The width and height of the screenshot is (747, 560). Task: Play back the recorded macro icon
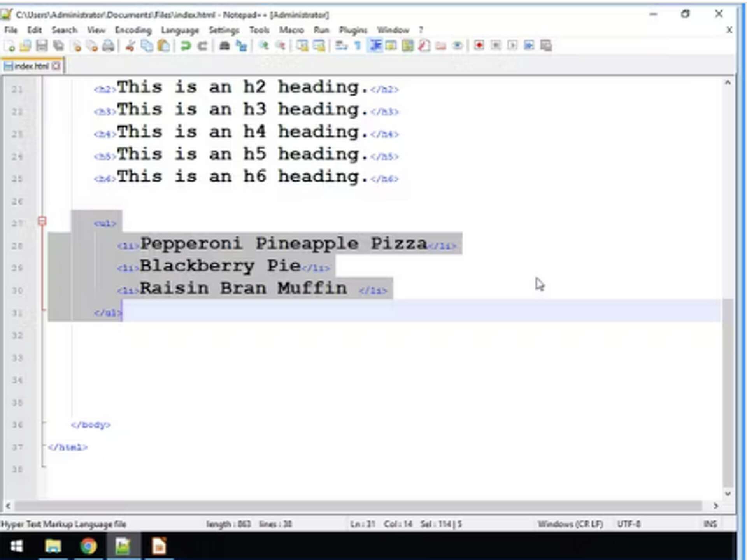tap(513, 45)
